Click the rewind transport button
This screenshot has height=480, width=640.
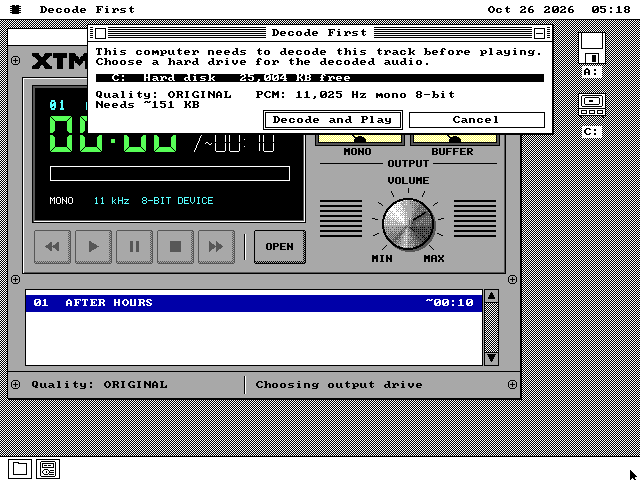click(x=52, y=247)
